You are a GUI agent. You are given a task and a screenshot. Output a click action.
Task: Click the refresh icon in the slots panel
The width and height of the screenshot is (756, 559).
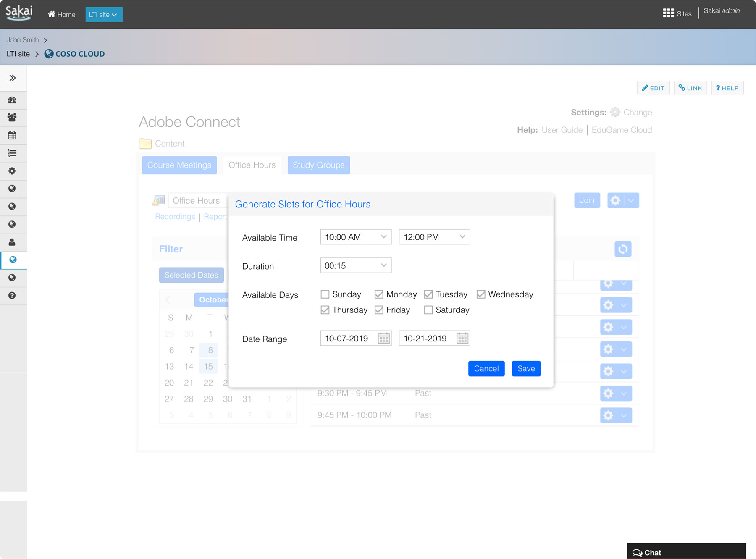click(623, 249)
